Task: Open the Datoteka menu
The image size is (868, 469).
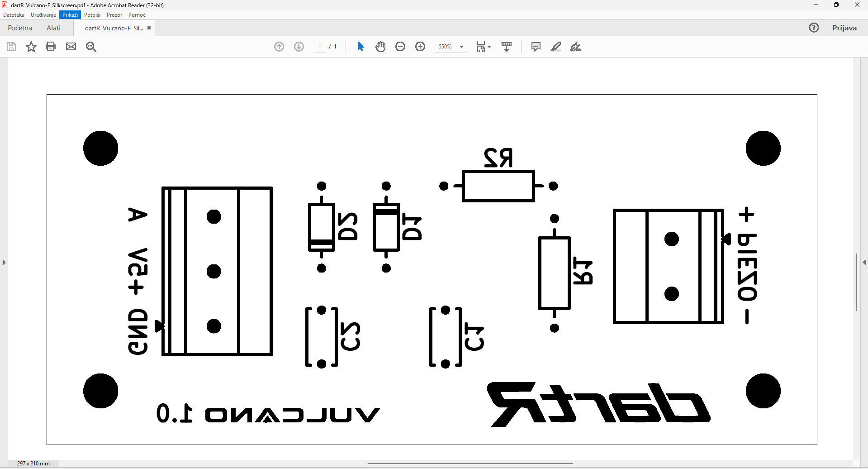Action: (x=14, y=15)
